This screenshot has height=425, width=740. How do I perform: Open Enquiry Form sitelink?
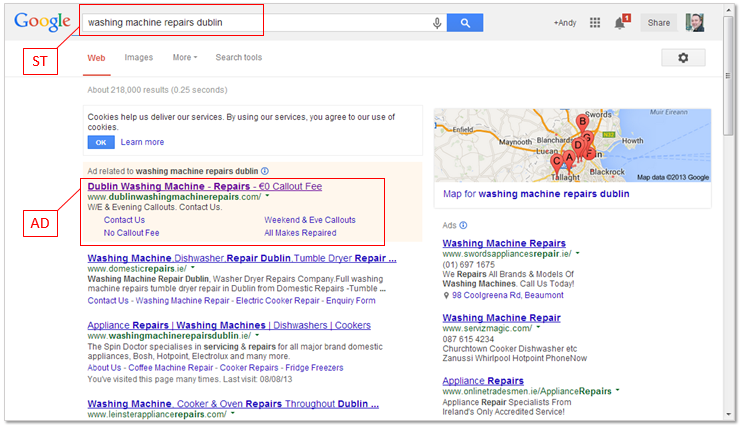(x=351, y=300)
